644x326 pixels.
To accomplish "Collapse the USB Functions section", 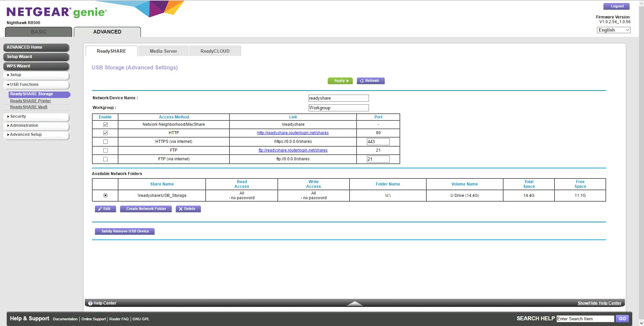I will pyautogui.click(x=36, y=85).
